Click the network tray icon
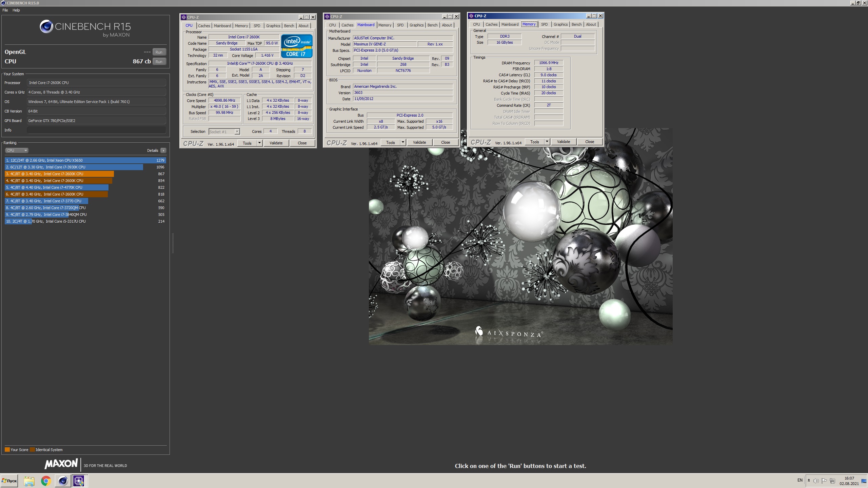868x488 pixels. click(832, 481)
